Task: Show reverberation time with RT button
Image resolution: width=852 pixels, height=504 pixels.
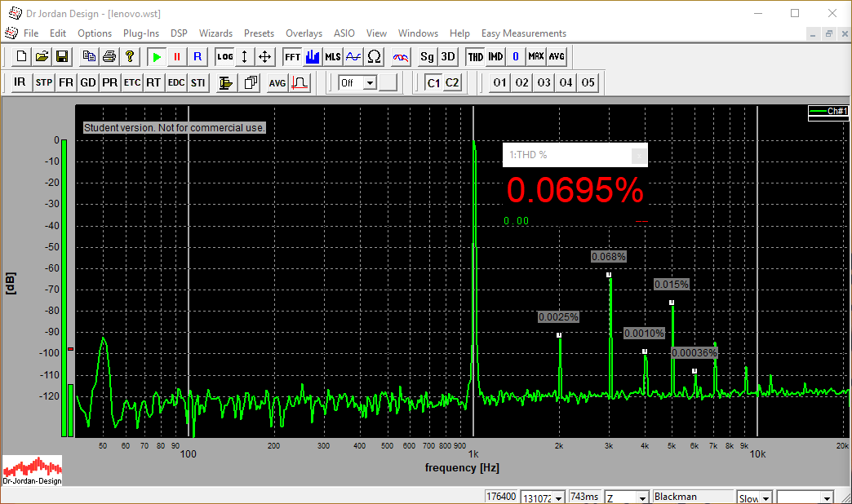Action: pos(153,82)
